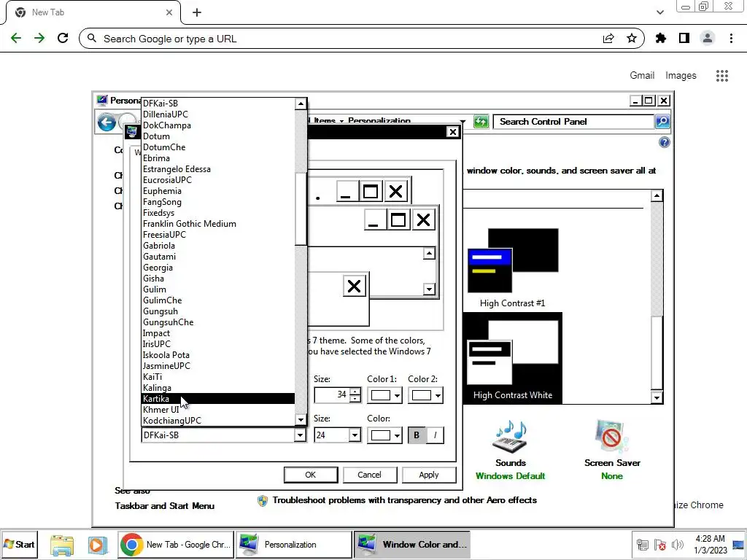This screenshot has width=747, height=560.
Task: Click item Size 34 spinner arrows
Action: click(355, 394)
